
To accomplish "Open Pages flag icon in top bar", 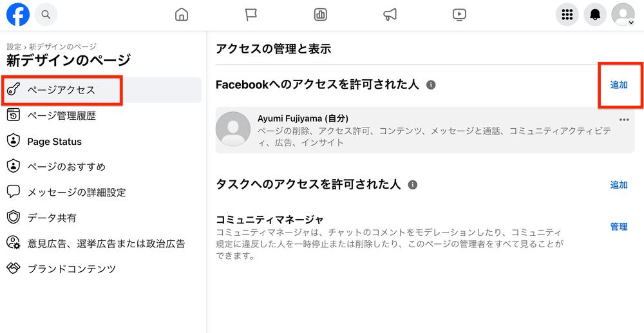I will point(251,15).
